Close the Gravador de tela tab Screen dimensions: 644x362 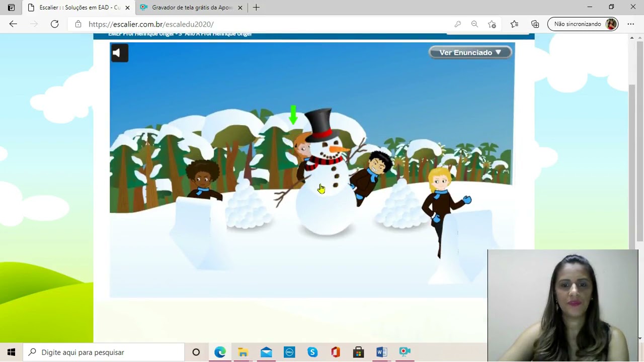tap(240, 8)
